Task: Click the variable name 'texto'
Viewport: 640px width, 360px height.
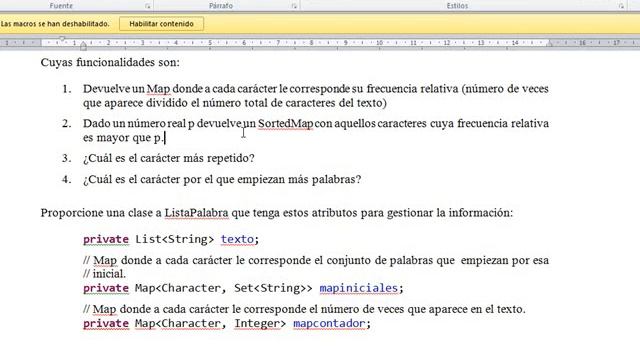Action: [237, 239]
